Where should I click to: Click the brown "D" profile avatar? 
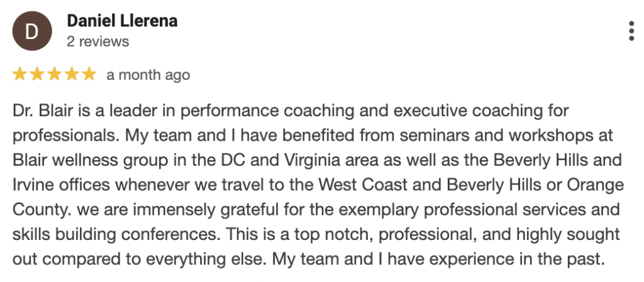point(32,31)
